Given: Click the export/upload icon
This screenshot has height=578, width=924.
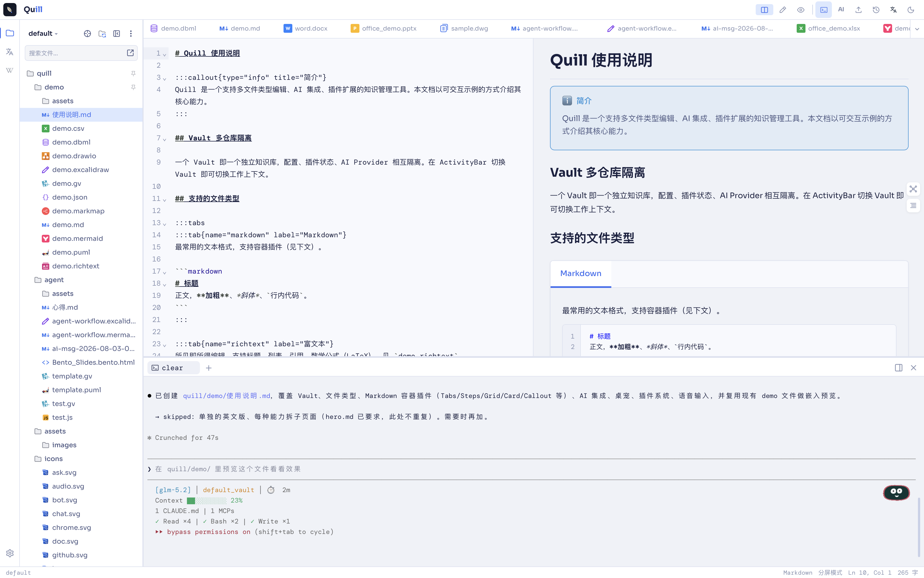Looking at the screenshot, I should point(858,10).
